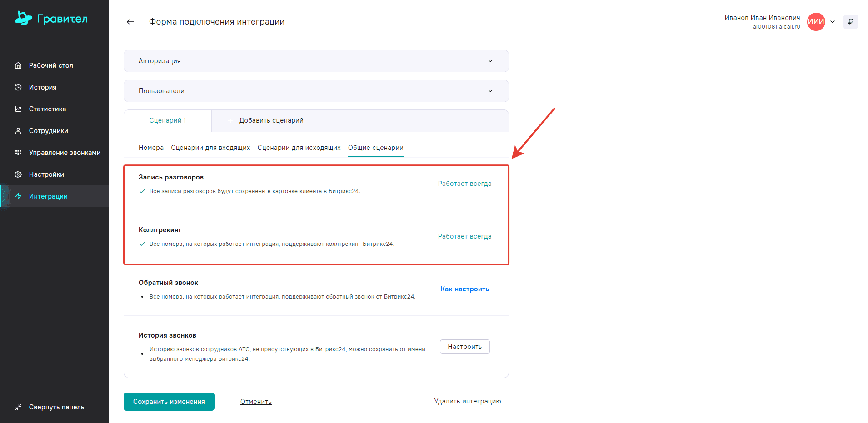Open the Как настроить link

(x=464, y=289)
